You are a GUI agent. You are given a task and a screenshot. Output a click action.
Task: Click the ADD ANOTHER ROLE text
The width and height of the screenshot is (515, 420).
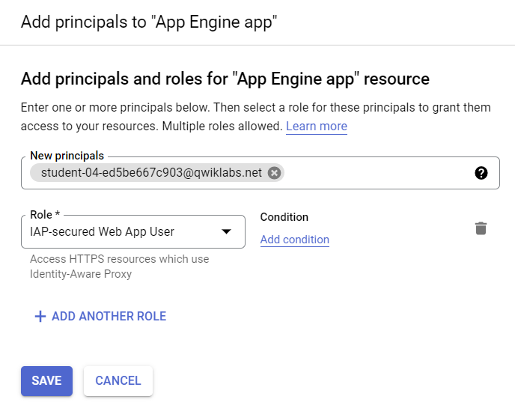[109, 316]
